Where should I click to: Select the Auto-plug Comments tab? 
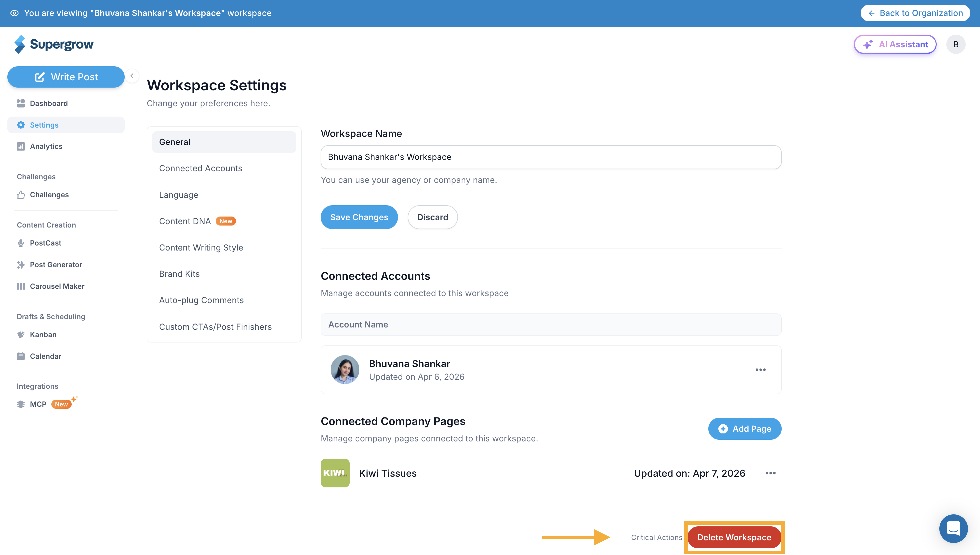point(224,300)
